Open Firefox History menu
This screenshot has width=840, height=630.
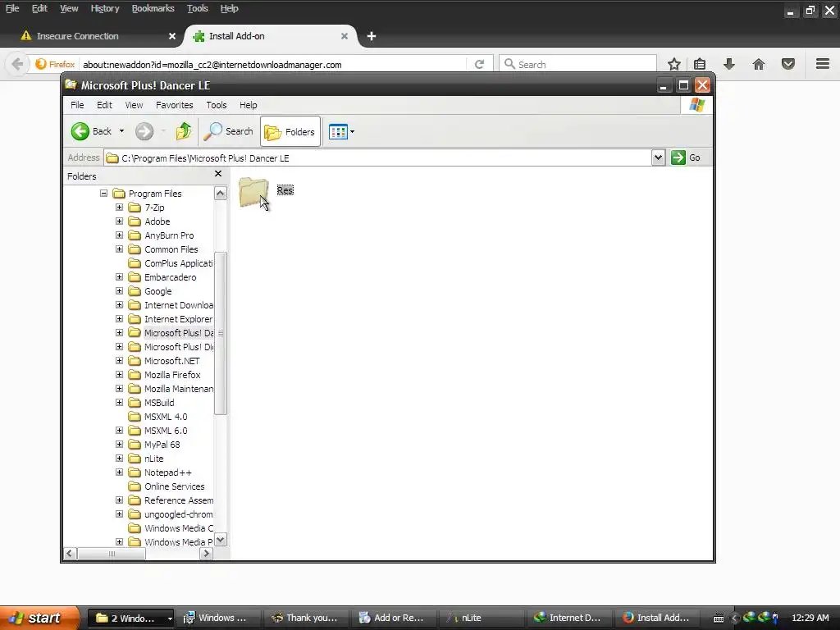click(x=104, y=8)
